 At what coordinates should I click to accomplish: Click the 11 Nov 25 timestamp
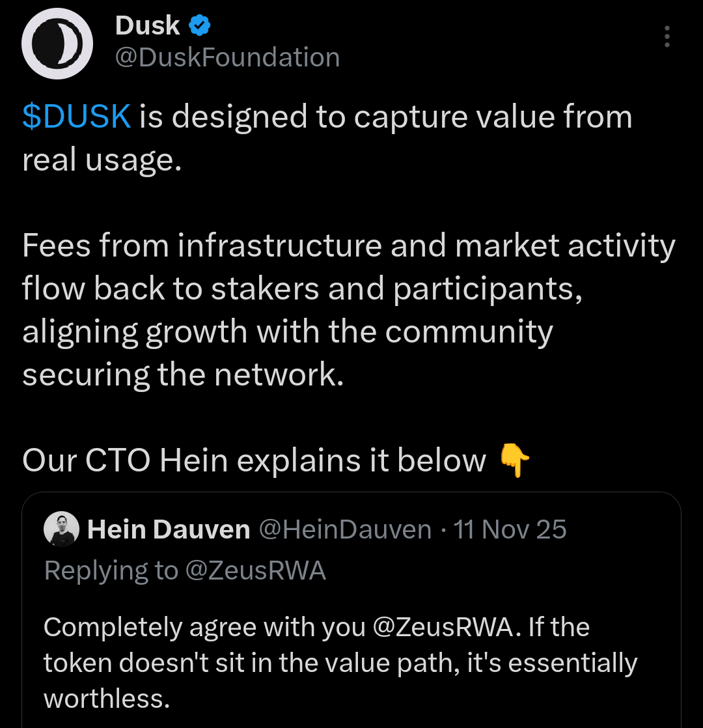click(x=510, y=529)
